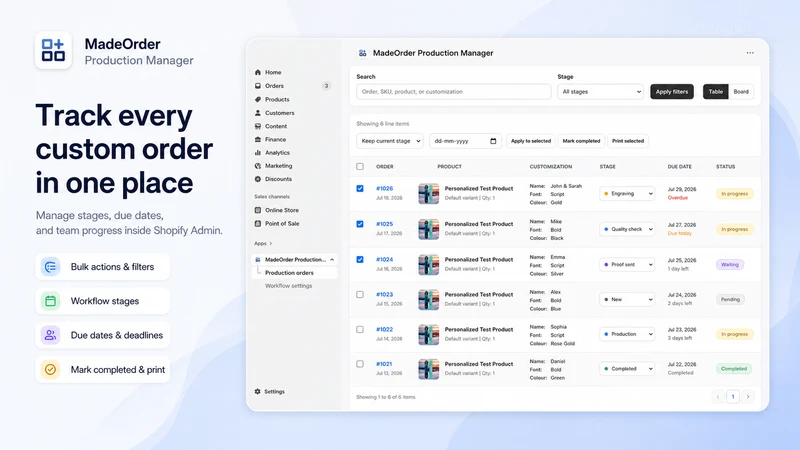The image size is (800, 450).
Task: Open Workflow settings submenu item
Action: [x=288, y=286]
